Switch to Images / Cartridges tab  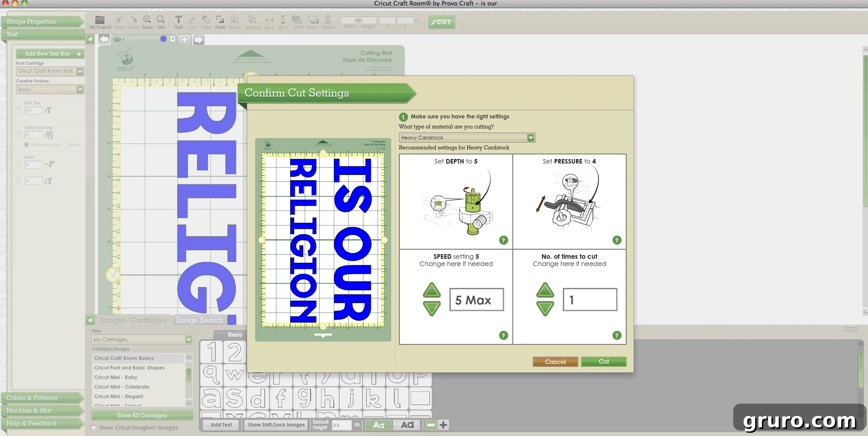(133, 320)
